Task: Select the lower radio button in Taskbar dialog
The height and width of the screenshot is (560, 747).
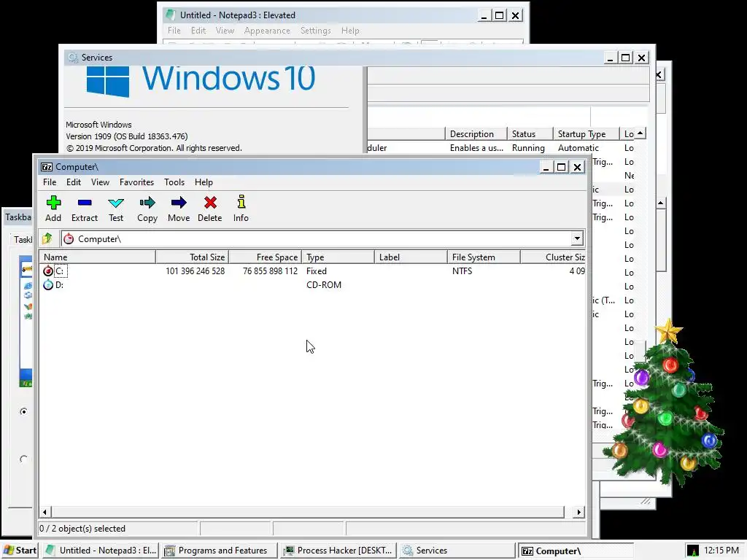Action: pyautogui.click(x=23, y=459)
